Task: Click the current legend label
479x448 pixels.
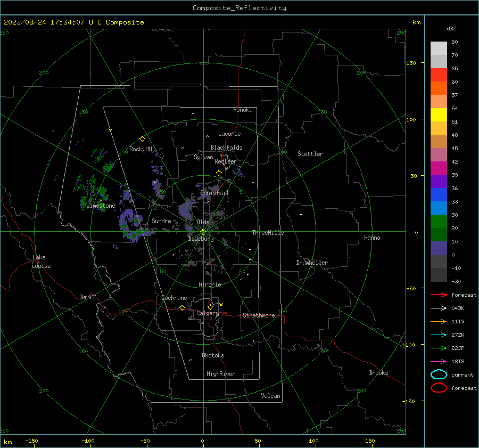Action: pyautogui.click(x=463, y=374)
